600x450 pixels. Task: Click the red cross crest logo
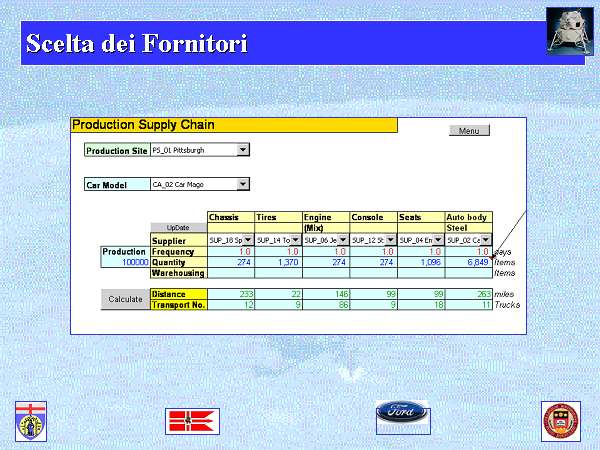[x=31, y=421]
